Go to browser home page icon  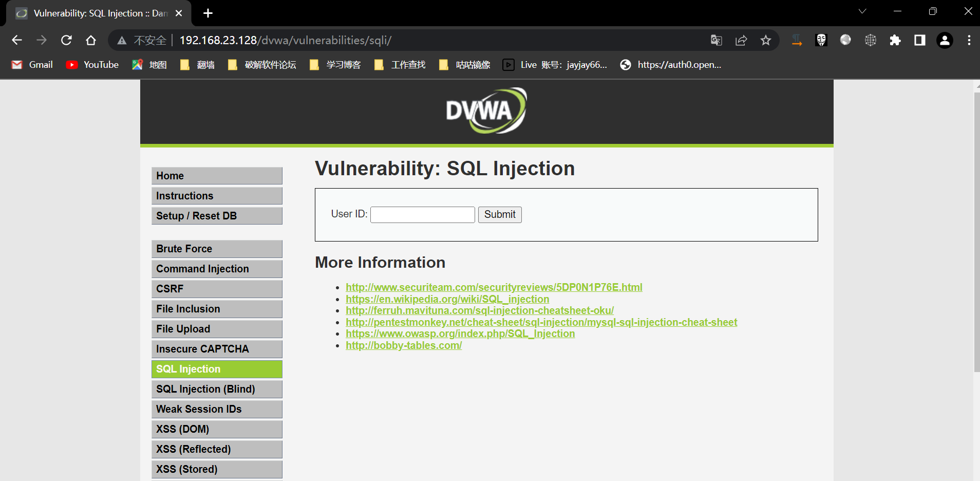91,40
